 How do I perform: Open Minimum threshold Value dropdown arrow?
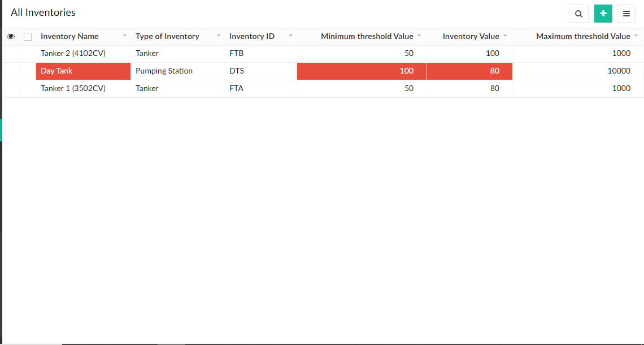(x=419, y=36)
